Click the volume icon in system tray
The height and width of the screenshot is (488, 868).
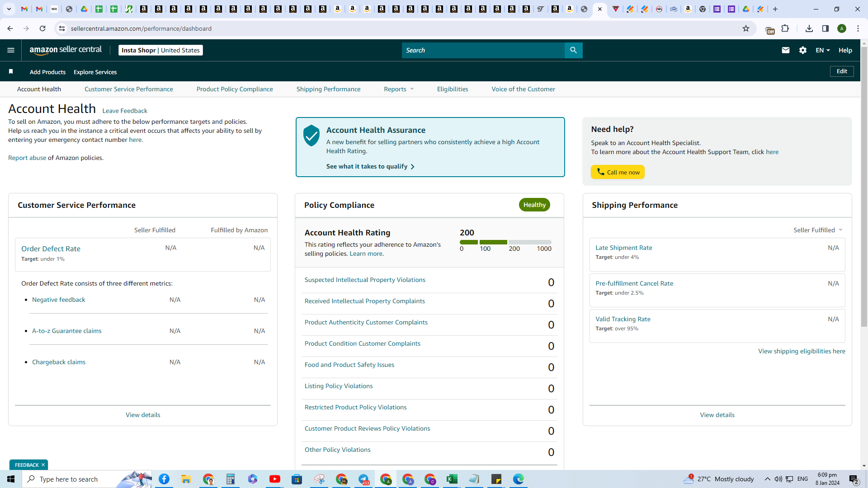tap(778, 479)
